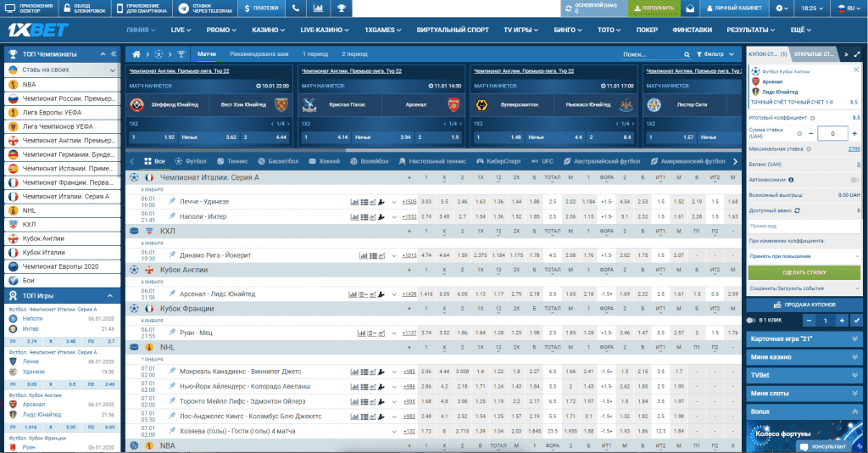The height and width of the screenshot is (453, 868).
Task: Click the home icon in matches bar
Action: [137, 53]
